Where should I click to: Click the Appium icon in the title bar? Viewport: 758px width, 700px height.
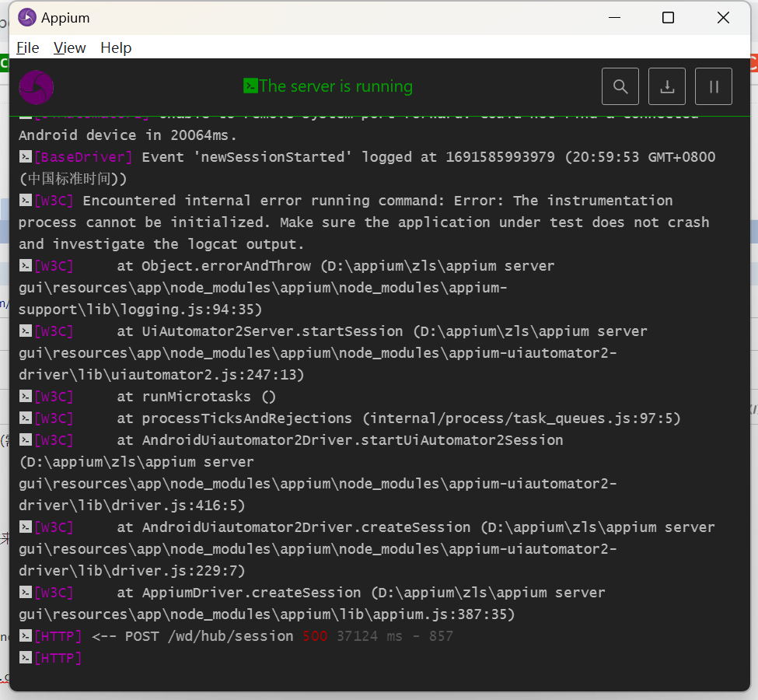[x=27, y=18]
